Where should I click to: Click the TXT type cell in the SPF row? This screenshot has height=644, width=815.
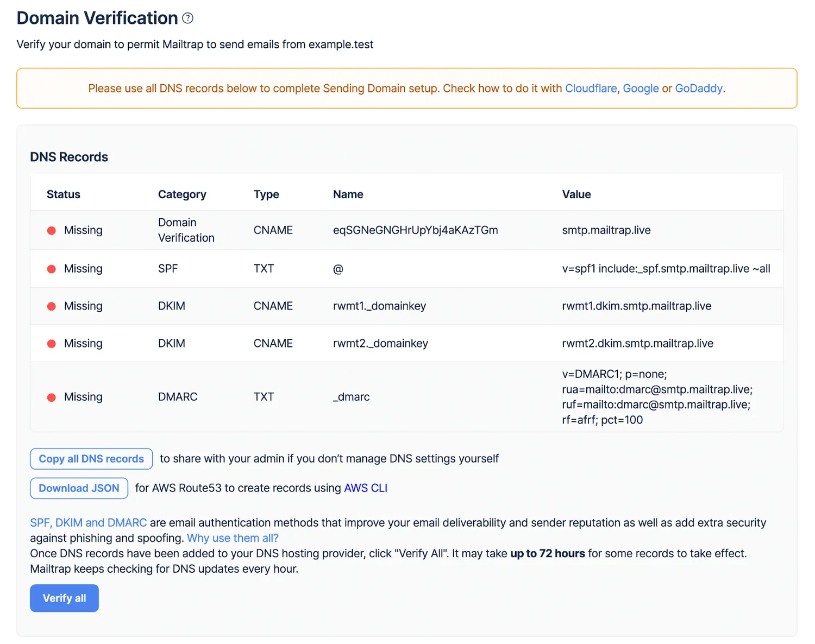pos(264,269)
